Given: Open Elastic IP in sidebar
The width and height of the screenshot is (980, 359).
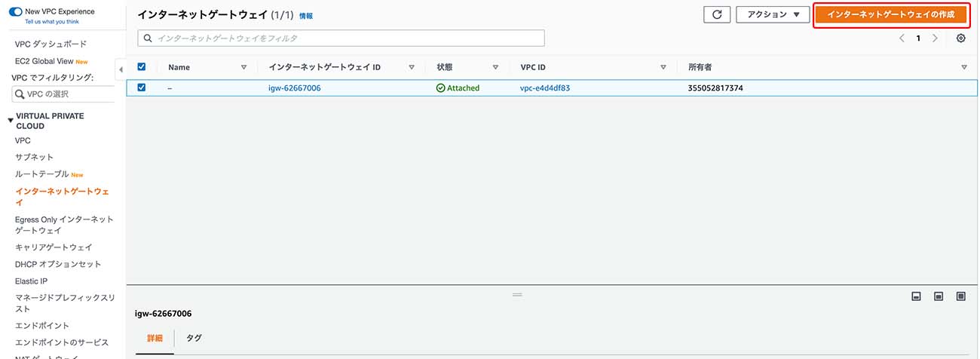Looking at the screenshot, I should coord(31,281).
